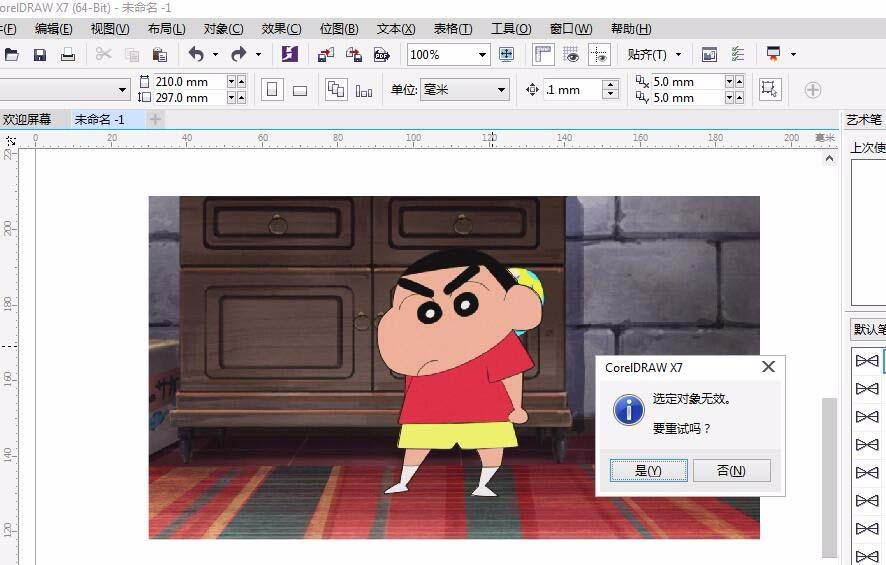This screenshot has height=565, width=886.
Task: Click the Current page layout icon
Action: (364, 90)
